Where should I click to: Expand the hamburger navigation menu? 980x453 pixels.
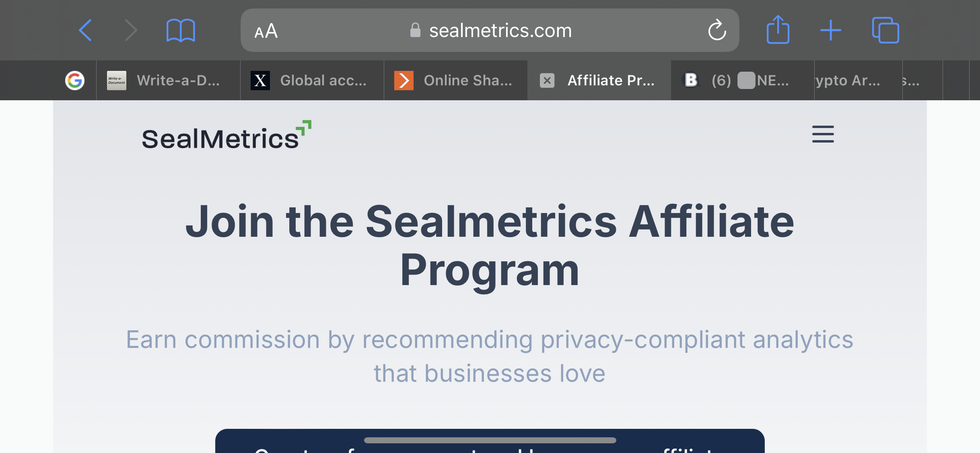[823, 134]
